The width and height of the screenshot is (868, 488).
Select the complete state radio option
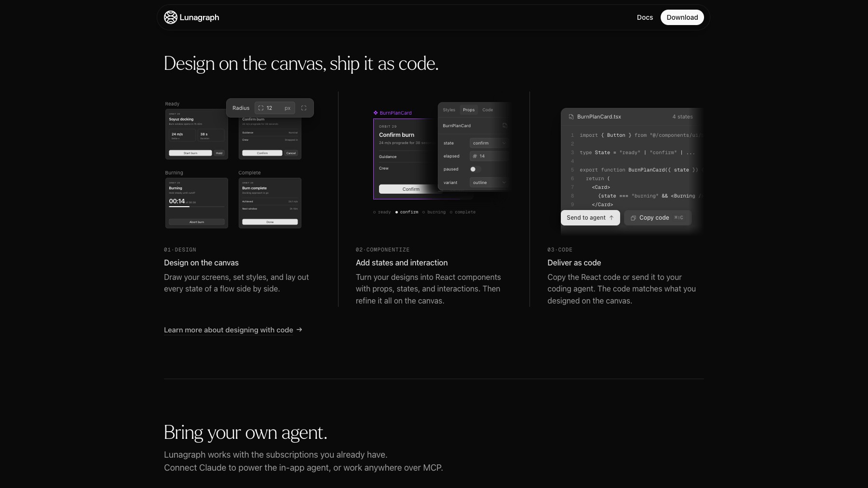(462, 212)
